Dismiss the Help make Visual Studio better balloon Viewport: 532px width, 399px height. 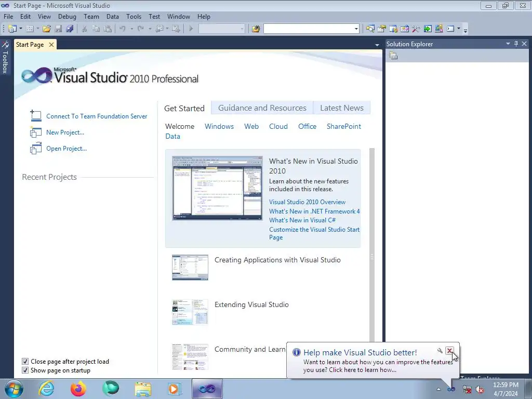(449, 351)
